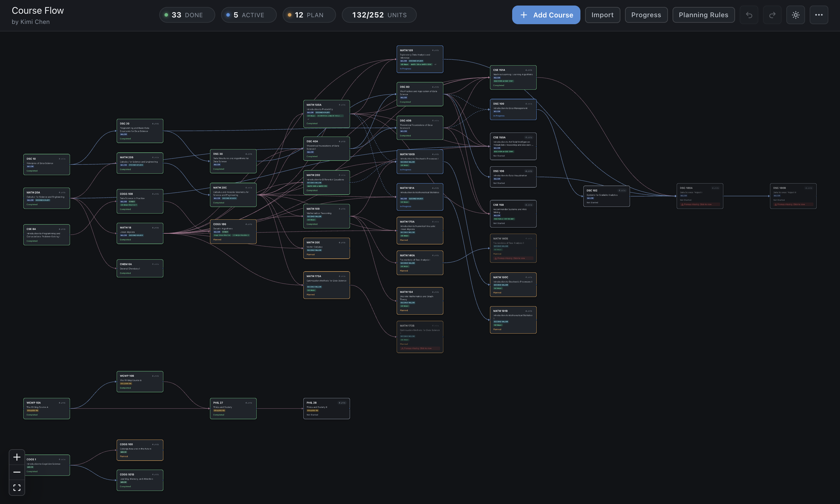Zoom in on the course graph
The image size is (840, 504).
pos(17,457)
